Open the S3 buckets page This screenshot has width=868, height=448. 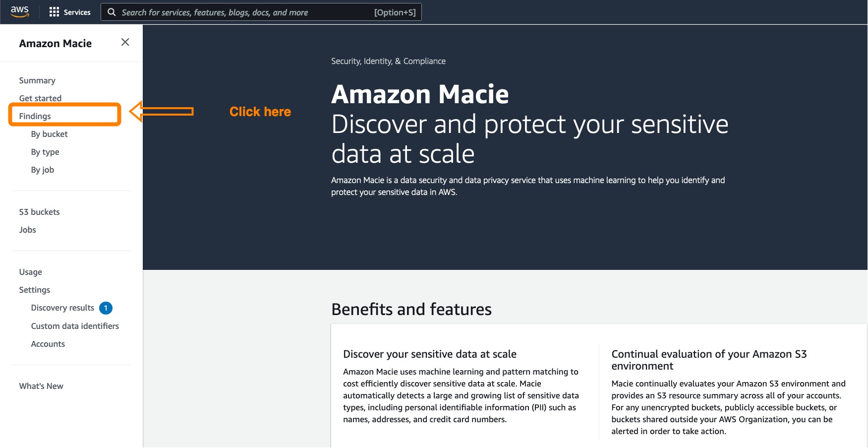[39, 212]
